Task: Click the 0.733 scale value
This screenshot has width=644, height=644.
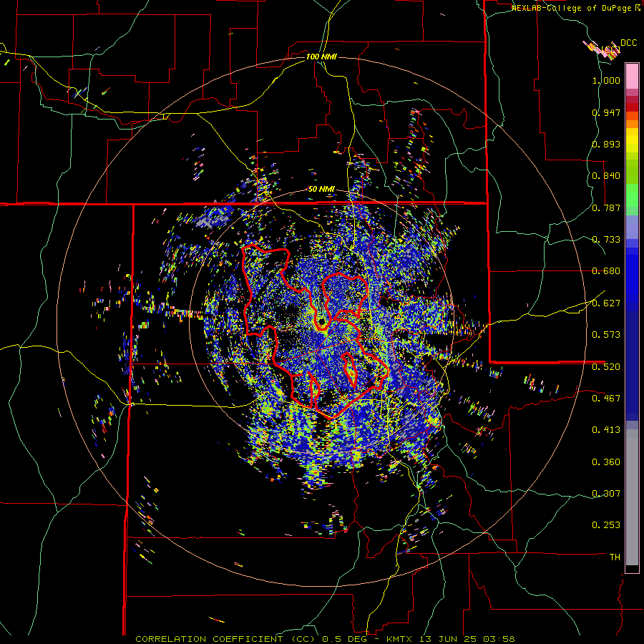Action: coord(606,240)
